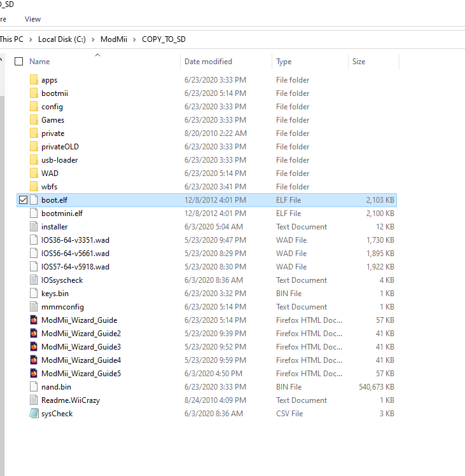Click the Readme.WiiCrazy document icon
The width and height of the screenshot is (465, 476).
(x=34, y=400)
